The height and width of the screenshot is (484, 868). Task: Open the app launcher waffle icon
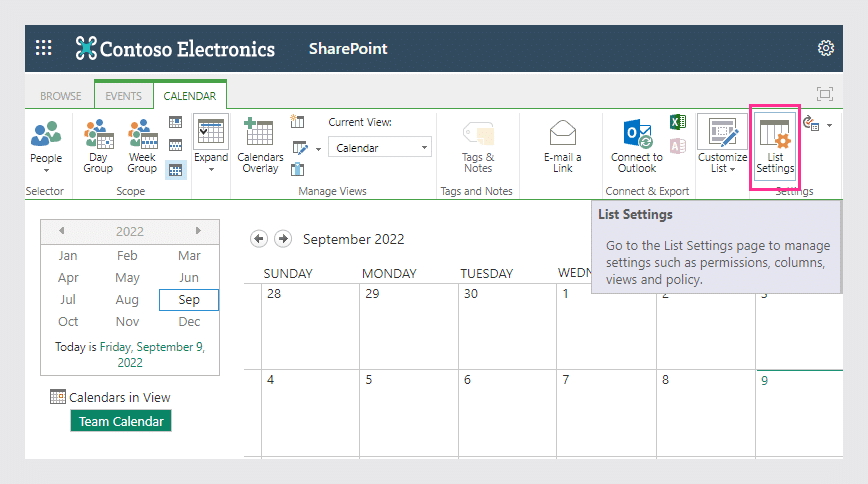pyautogui.click(x=44, y=48)
